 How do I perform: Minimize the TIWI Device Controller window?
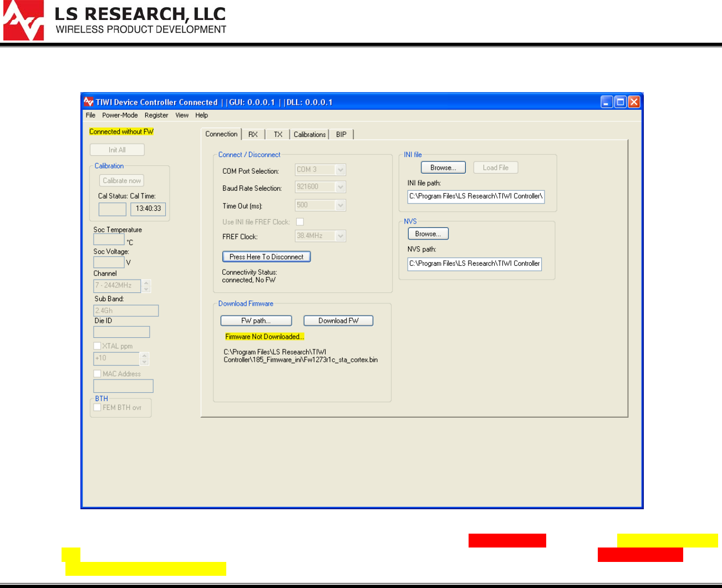(x=607, y=102)
